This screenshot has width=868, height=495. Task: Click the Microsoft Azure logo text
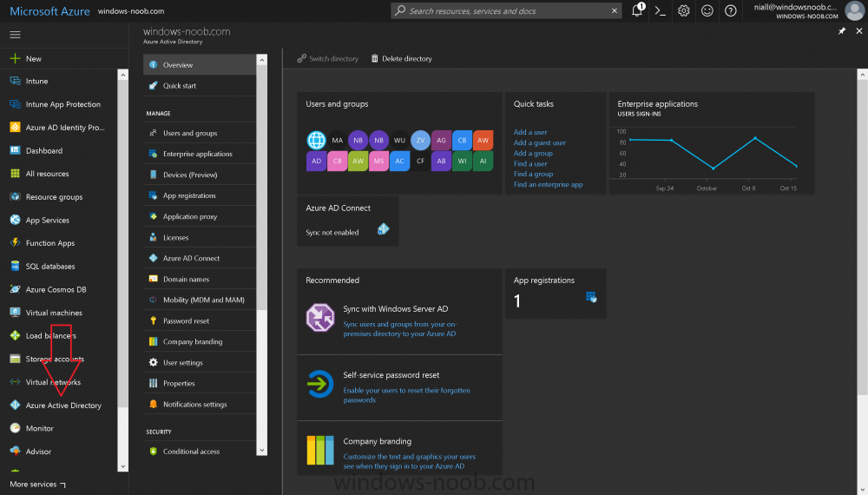coord(49,11)
